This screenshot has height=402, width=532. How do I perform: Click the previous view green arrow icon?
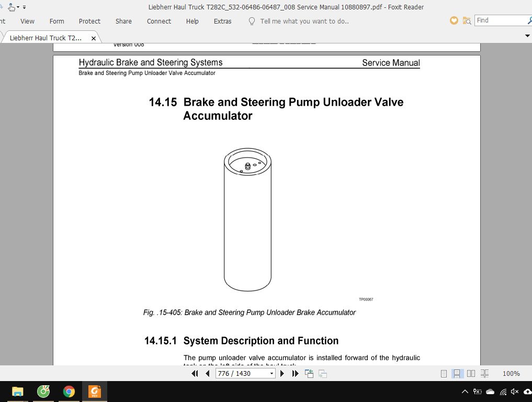coord(309,373)
